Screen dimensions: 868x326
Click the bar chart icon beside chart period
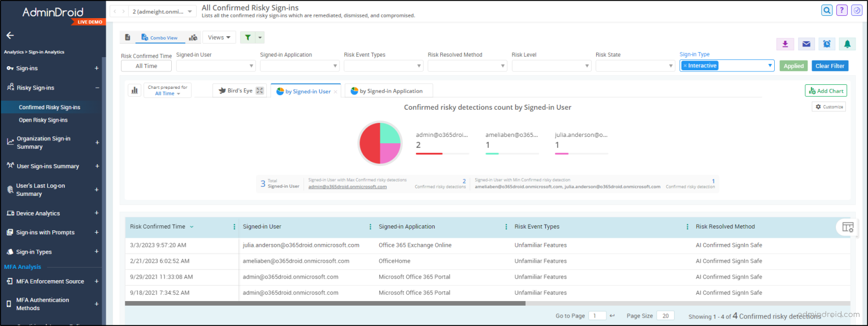(x=134, y=90)
